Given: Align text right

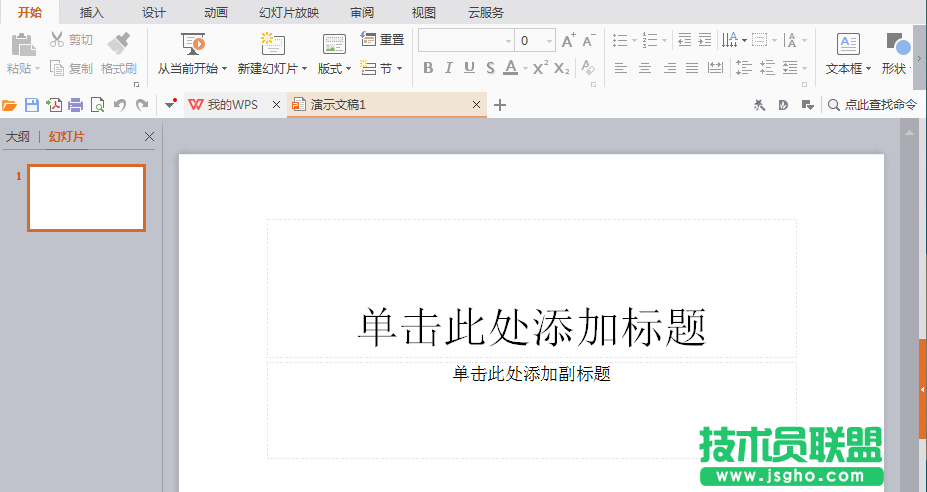Looking at the screenshot, I should tap(669, 68).
